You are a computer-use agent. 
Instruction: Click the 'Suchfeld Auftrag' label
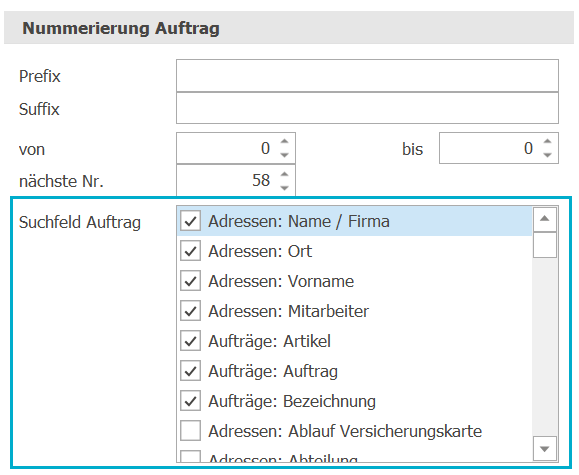pyautogui.click(x=80, y=222)
